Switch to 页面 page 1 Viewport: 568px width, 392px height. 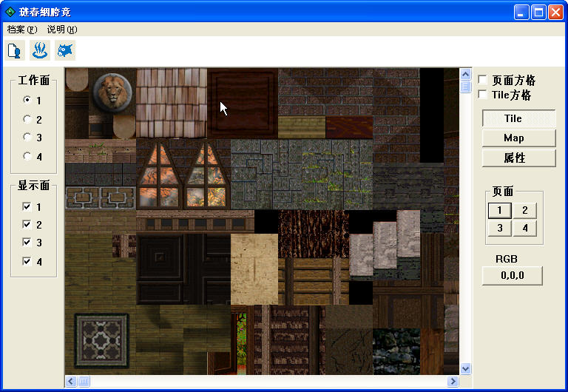(499, 210)
